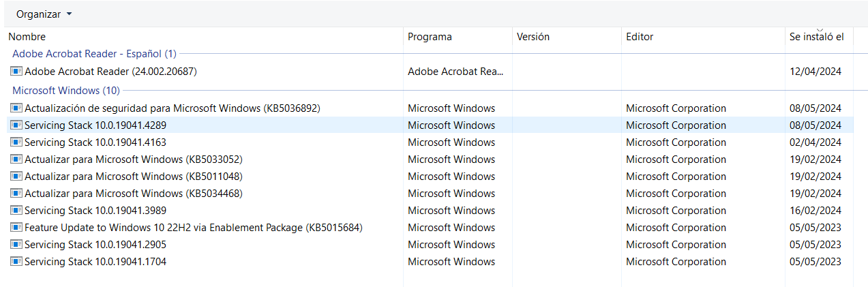Click the icon of Servicing Stack 10.0.19041.4163
The height and width of the screenshot is (287, 868).
point(16,142)
